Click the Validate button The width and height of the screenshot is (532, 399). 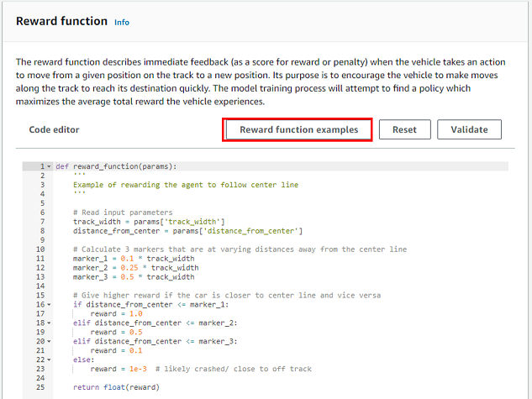click(x=469, y=130)
